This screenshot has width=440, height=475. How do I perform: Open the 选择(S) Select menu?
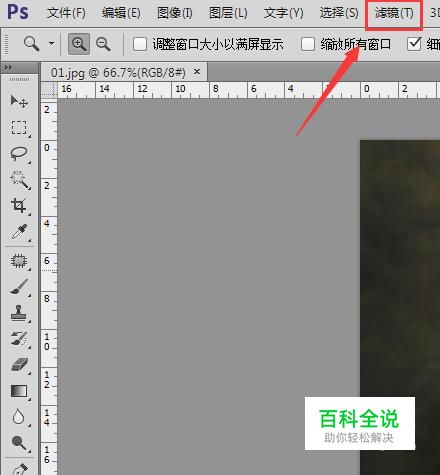tap(339, 13)
